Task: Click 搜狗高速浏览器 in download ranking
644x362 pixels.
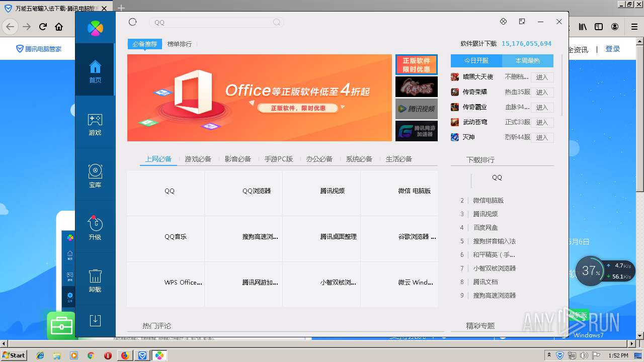Action: pos(495,296)
